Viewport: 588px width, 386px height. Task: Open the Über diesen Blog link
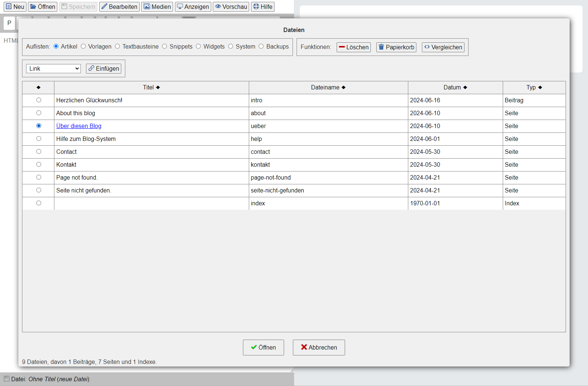pos(79,126)
